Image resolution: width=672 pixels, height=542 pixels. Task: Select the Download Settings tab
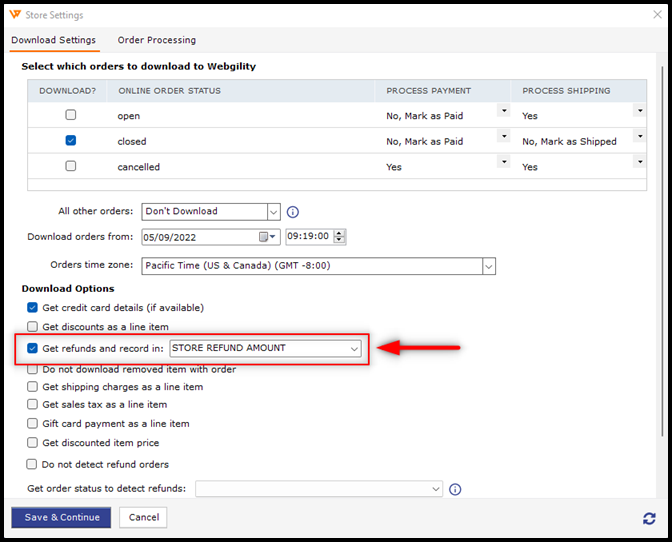54,40
